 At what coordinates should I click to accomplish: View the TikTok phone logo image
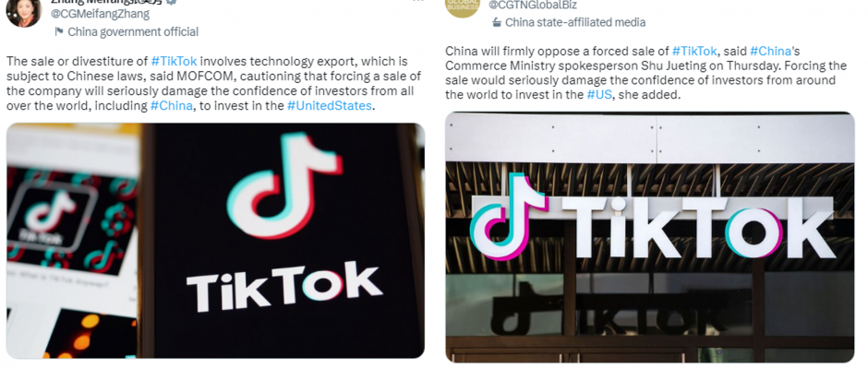click(215, 241)
